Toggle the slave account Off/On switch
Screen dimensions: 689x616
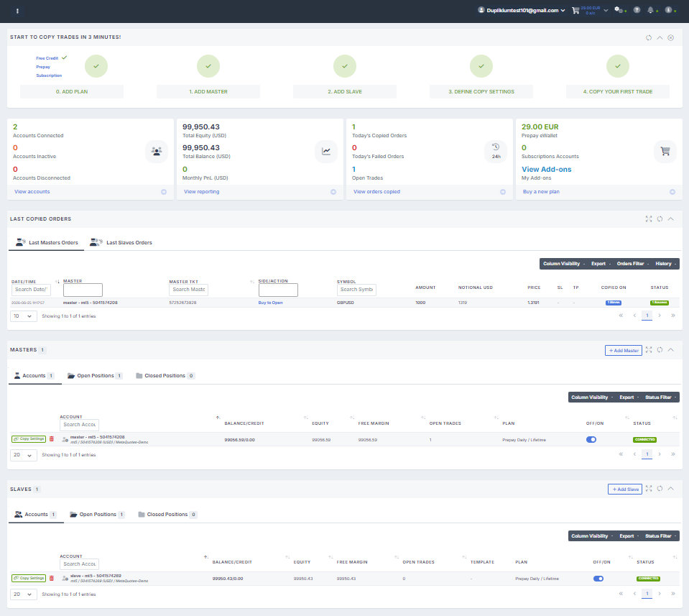pos(598,579)
